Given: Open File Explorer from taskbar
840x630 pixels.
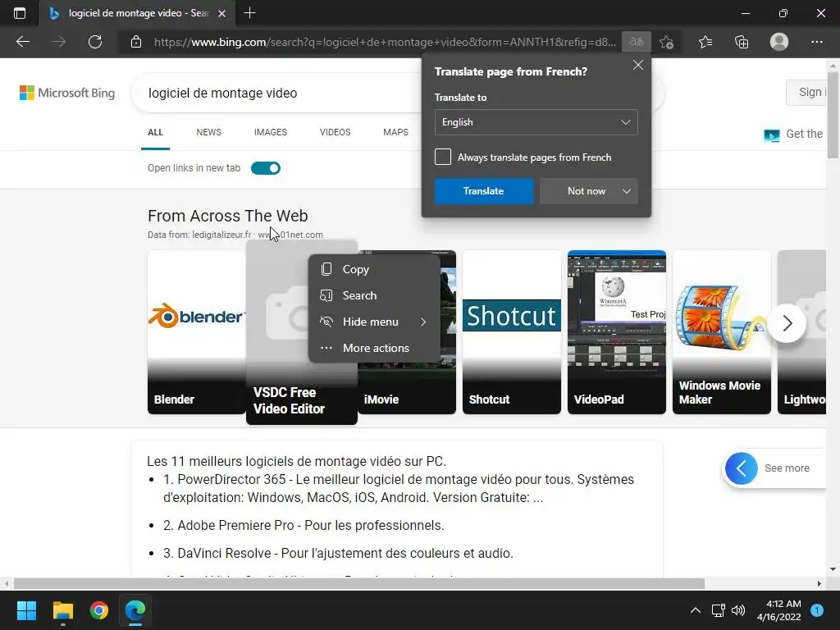Looking at the screenshot, I should coord(62,610).
